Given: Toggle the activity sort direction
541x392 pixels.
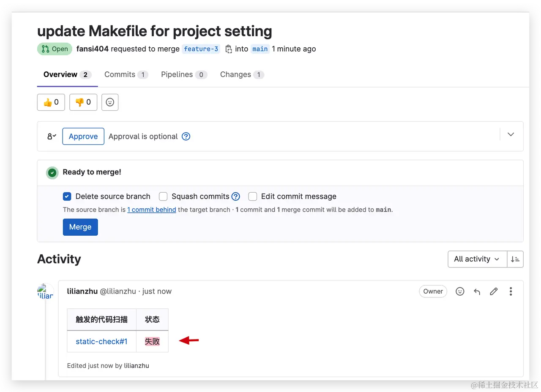Looking at the screenshot, I should pos(515,259).
